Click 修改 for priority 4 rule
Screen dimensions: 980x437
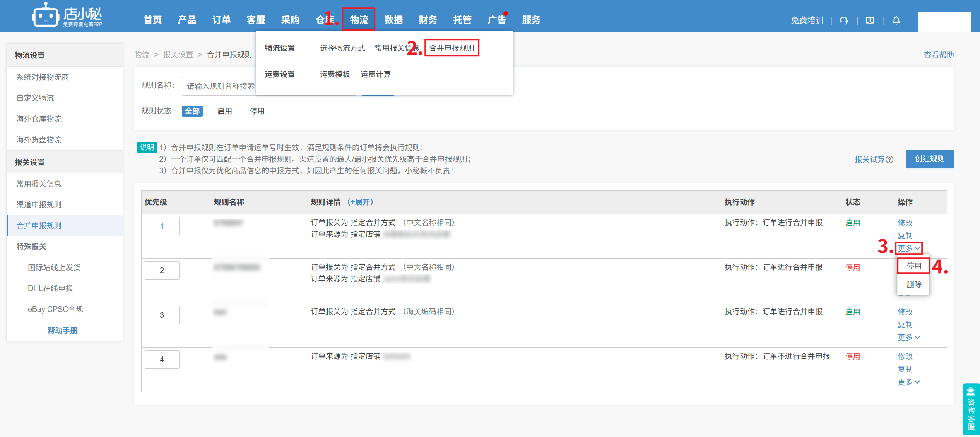pos(905,356)
